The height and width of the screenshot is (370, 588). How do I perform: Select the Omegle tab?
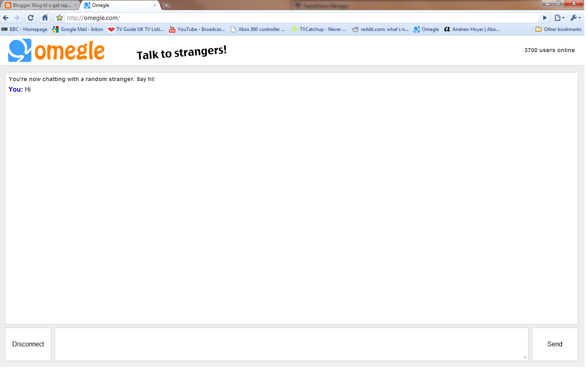(120, 5)
